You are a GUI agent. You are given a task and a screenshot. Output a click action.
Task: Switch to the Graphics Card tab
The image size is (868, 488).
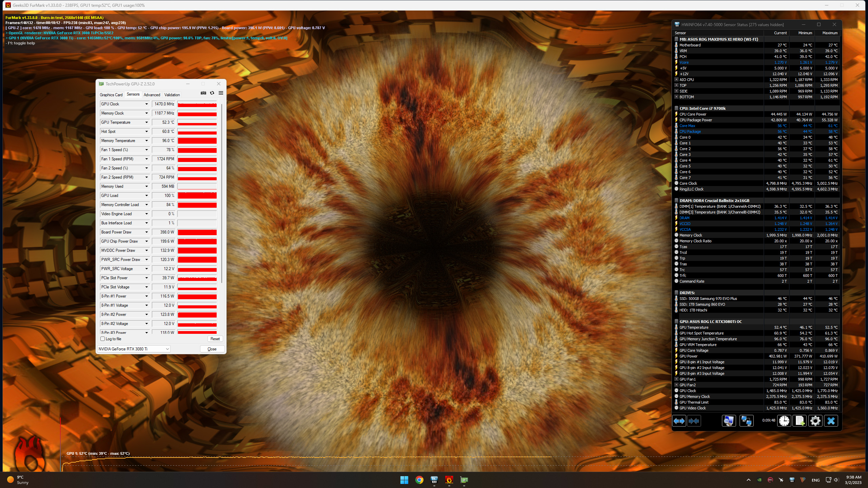tap(111, 95)
